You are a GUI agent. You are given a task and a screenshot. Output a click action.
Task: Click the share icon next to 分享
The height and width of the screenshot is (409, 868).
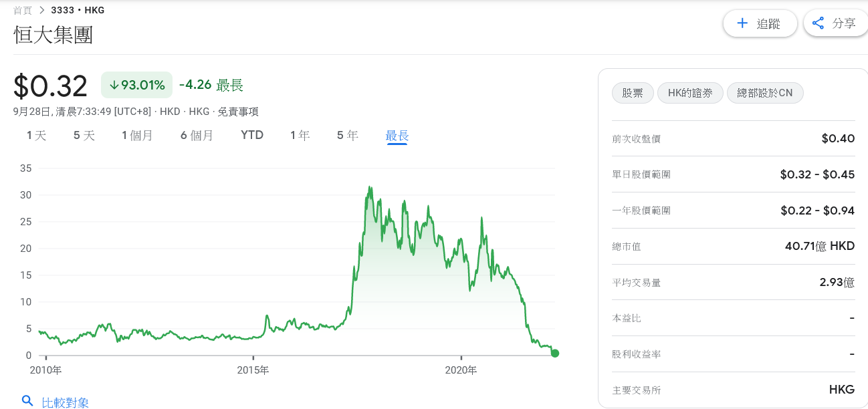[818, 23]
